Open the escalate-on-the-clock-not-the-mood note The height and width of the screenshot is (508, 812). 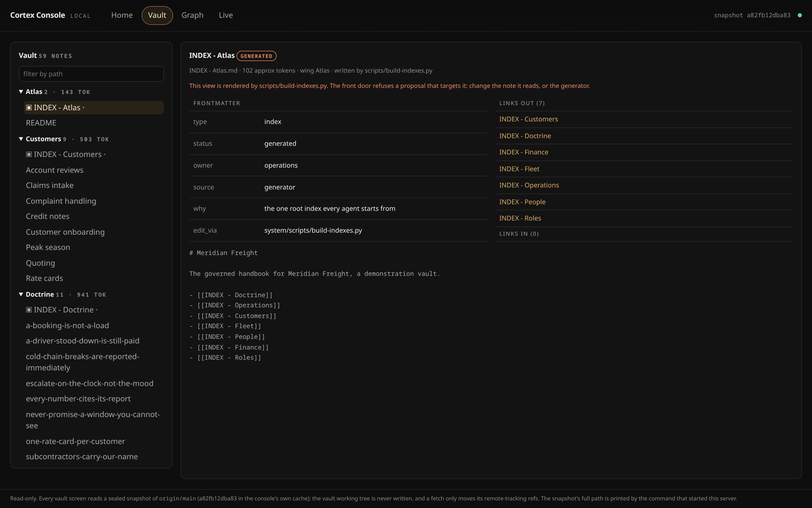coord(94,383)
